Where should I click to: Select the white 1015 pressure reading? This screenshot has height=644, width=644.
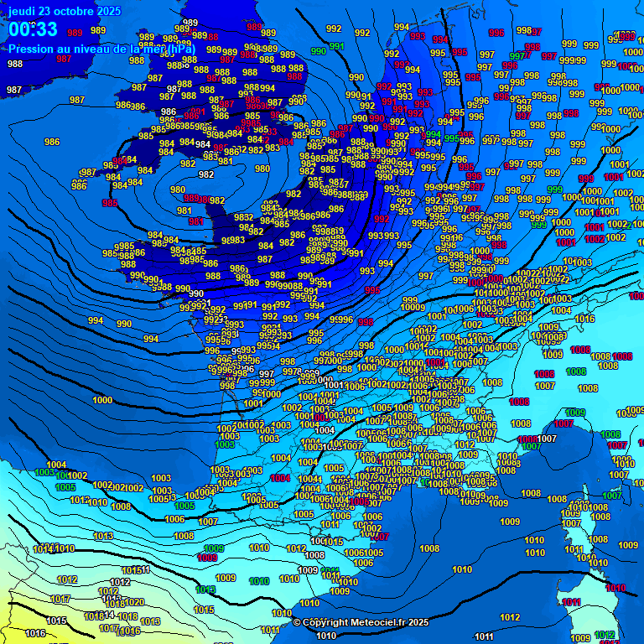tap(57, 621)
